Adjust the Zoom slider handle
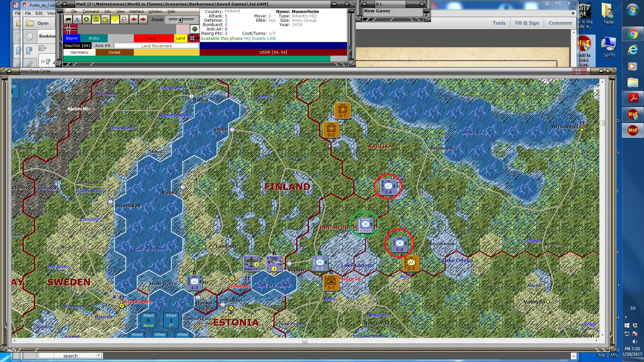644x362 pixels. pos(180,20)
